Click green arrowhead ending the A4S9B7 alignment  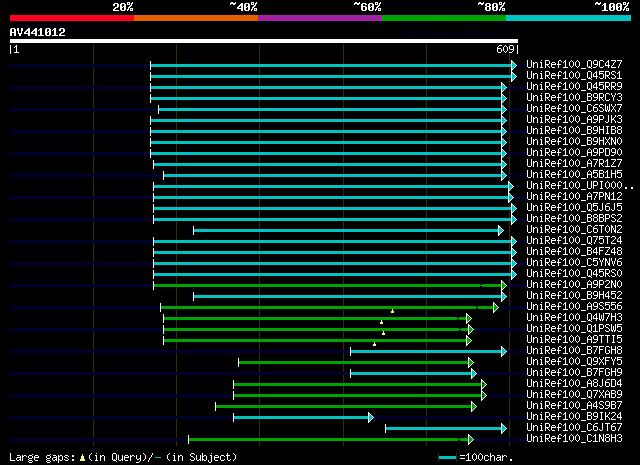coord(473,407)
